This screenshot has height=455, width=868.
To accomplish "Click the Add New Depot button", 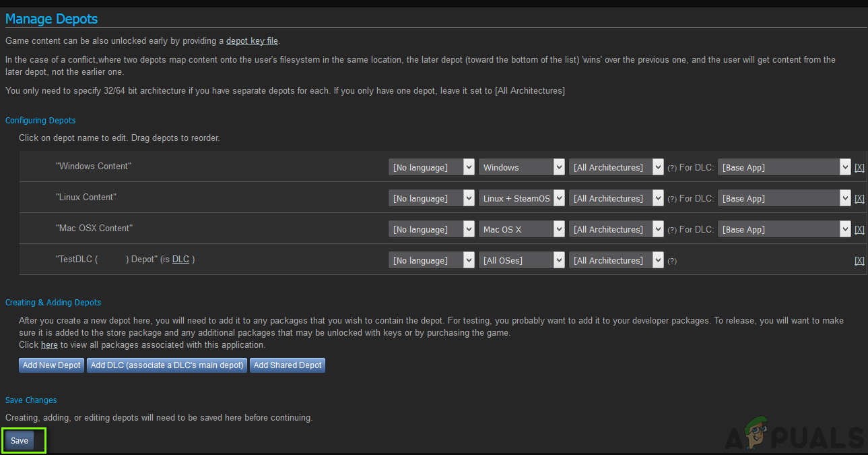I will pos(51,365).
